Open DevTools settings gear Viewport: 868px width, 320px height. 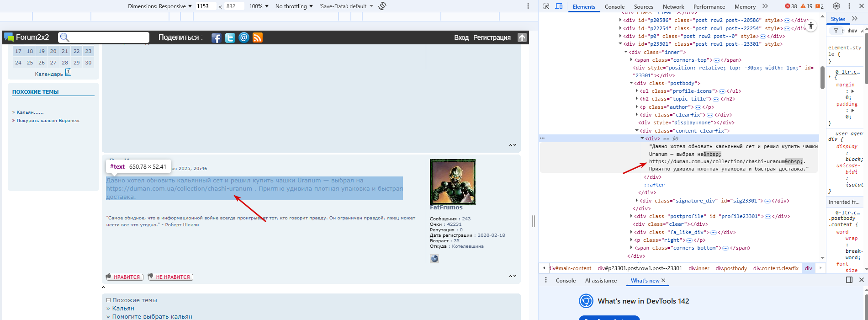pos(836,6)
